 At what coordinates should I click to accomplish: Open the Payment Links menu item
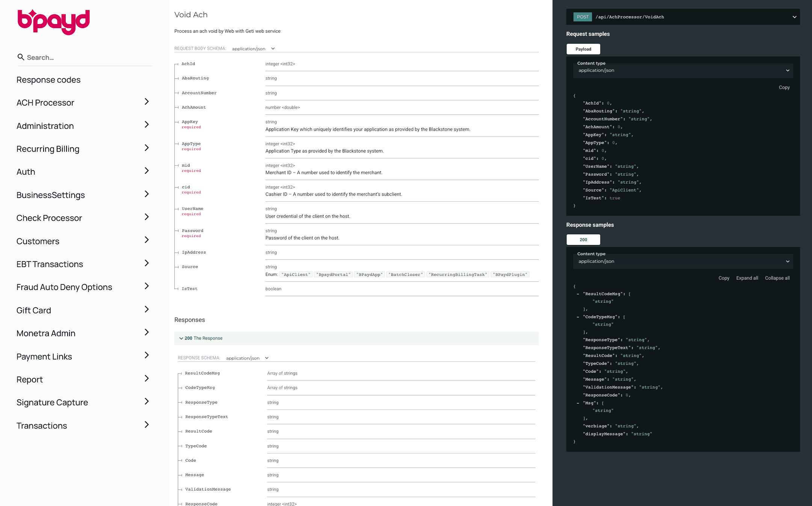44,356
